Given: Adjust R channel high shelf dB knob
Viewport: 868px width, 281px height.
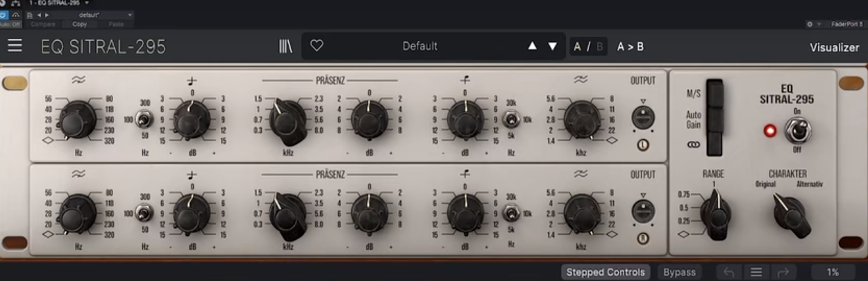Looking at the screenshot, I should 465,212.
